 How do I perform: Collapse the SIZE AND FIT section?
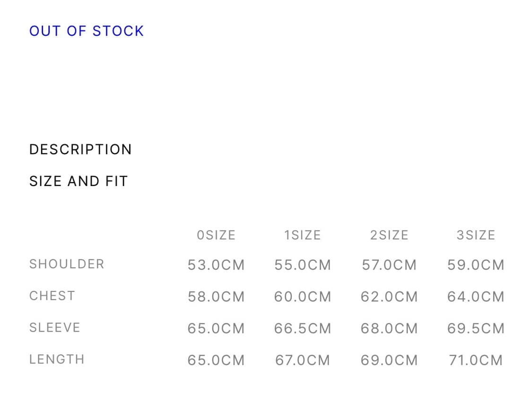[78, 181]
